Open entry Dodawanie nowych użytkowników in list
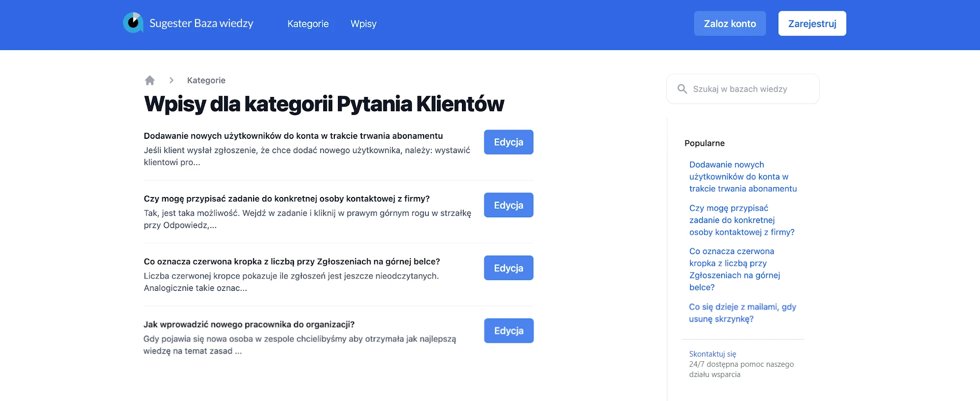The height and width of the screenshot is (401, 980). coord(293,136)
